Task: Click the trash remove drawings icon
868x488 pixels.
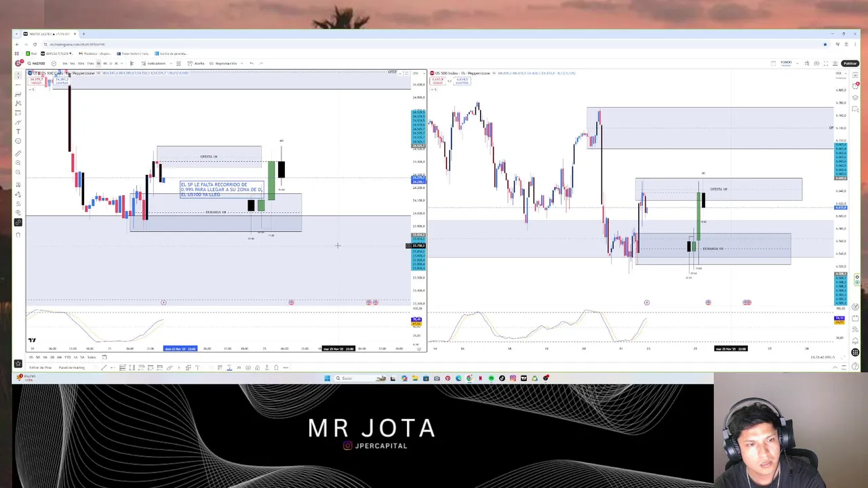Action: tap(18, 235)
